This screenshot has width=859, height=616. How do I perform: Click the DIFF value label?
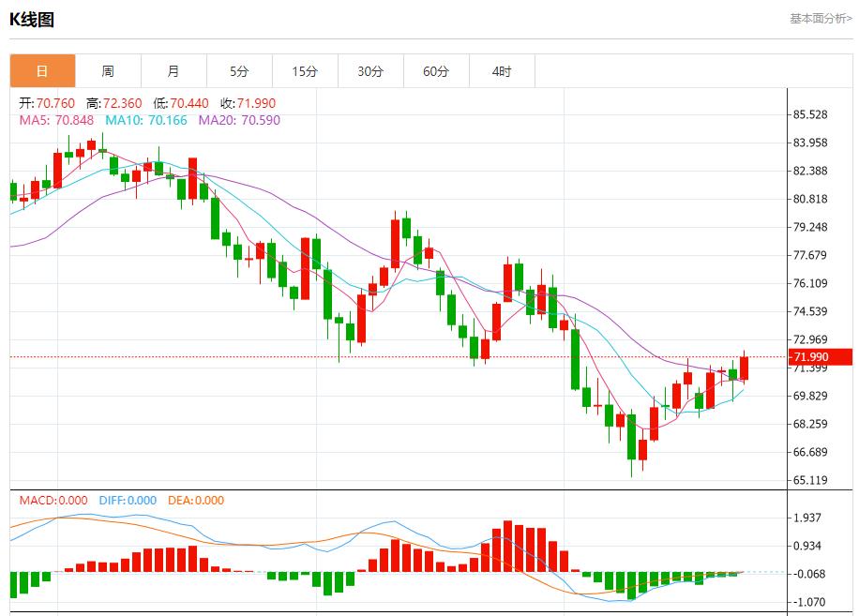pyautogui.click(x=127, y=501)
